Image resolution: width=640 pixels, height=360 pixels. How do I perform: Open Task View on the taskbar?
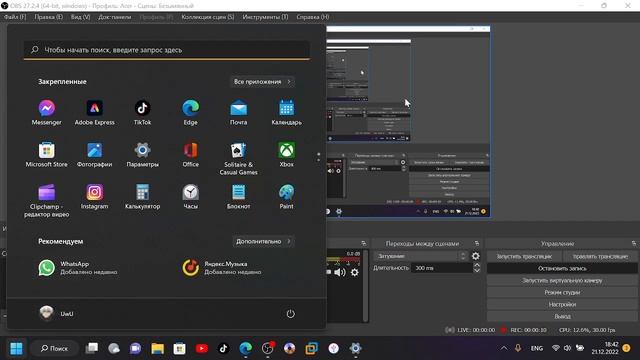click(92, 348)
